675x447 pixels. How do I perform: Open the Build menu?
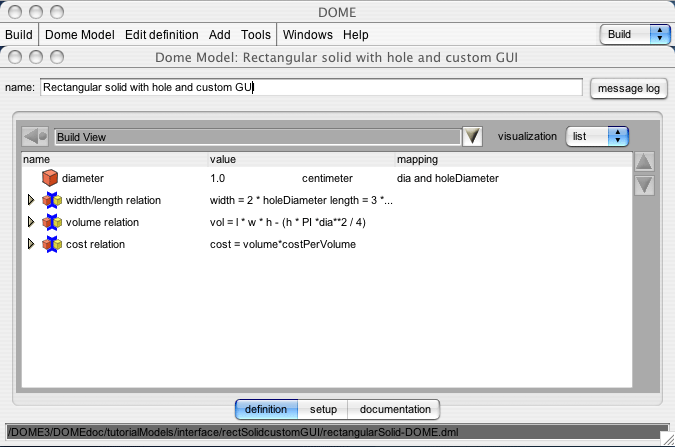[x=19, y=34]
